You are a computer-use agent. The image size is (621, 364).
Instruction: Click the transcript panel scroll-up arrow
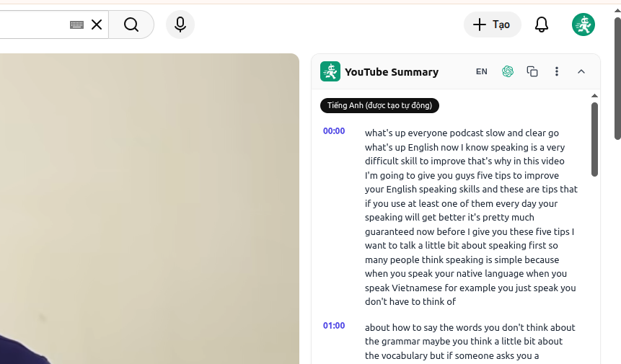click(594, 96)
